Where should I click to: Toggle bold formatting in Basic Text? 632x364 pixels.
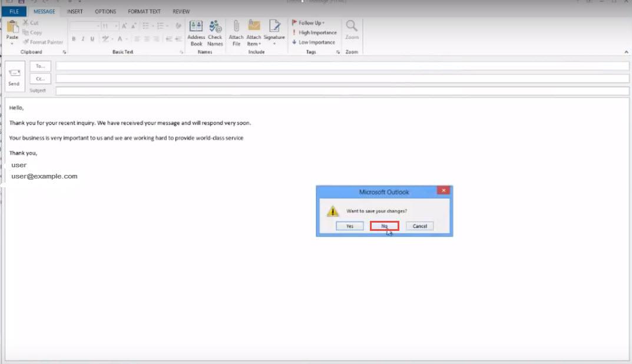74,39
